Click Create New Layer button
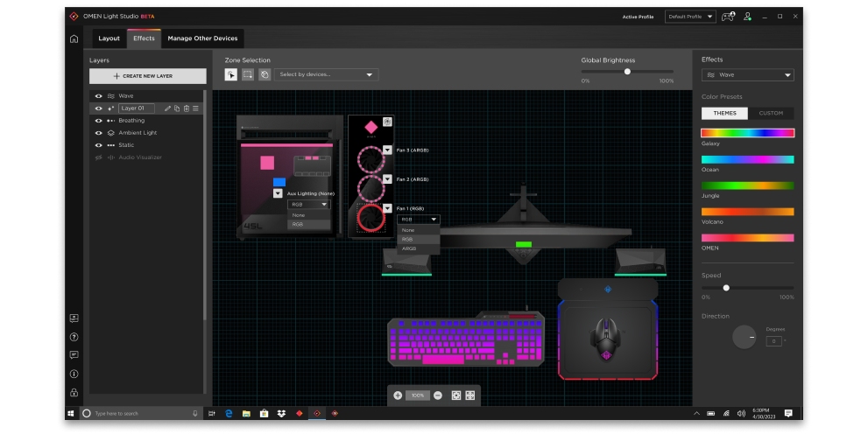The width and height of the screenshot is (868, 434). [x=148, y=76]
